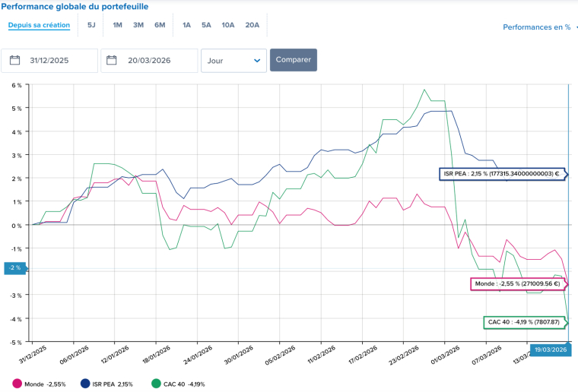
Task: Toggle the ISR PEA legend dot
Action: point(84,384)
